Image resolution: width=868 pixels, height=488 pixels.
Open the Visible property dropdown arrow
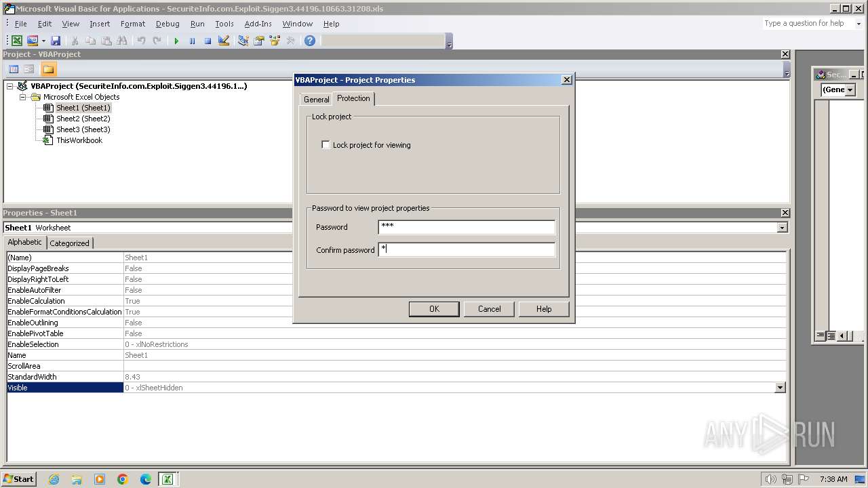pos(780,388)
